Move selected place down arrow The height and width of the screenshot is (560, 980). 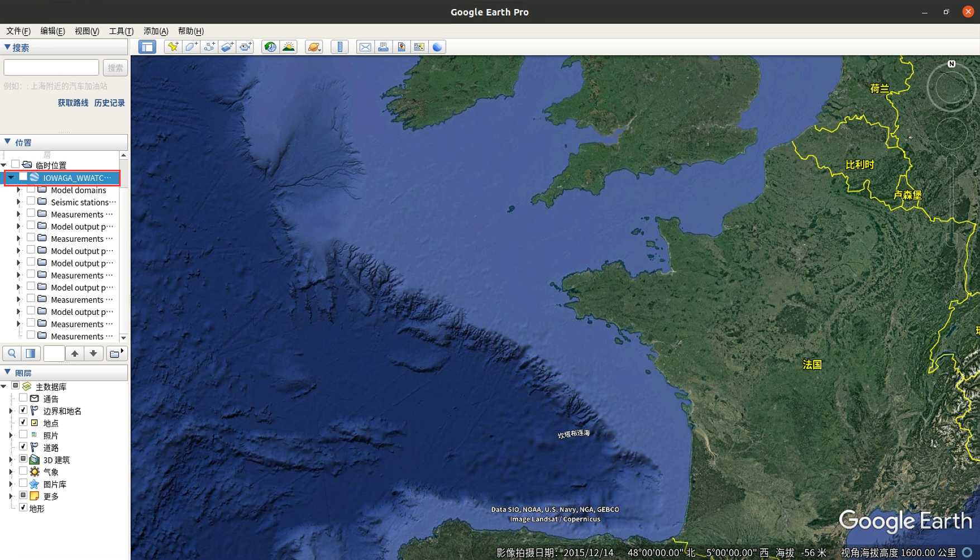click(x=93, y=353)
